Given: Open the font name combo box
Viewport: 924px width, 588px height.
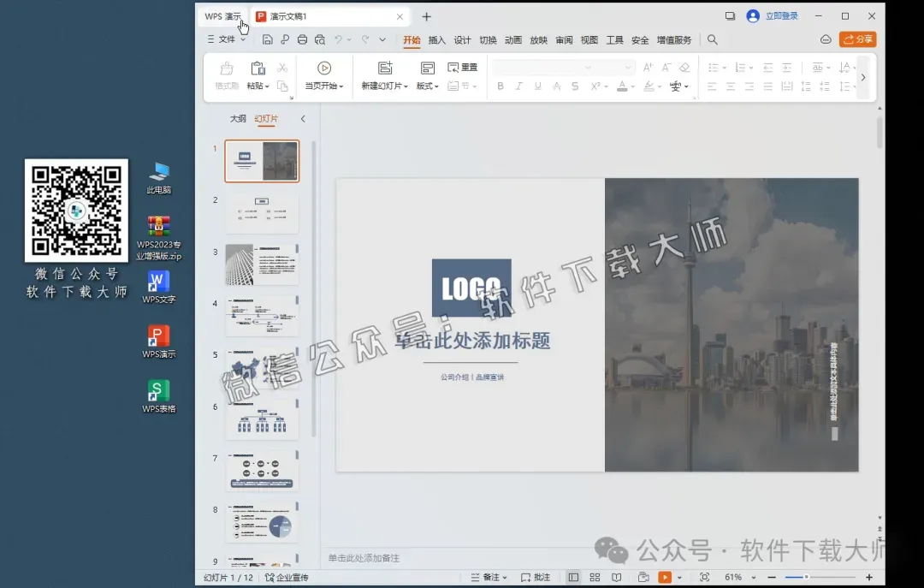Looking at the screenshot, I should (x=542, y=68).
